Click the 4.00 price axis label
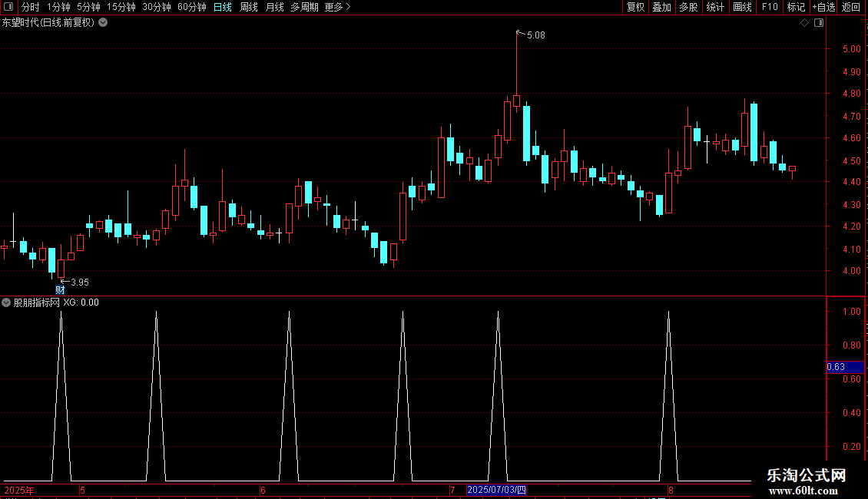This screenshot has width=868, height=499. coord(851,271)
